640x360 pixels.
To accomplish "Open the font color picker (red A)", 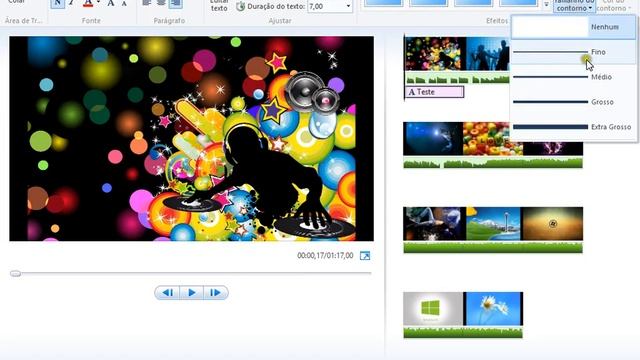I will (88, 4).
